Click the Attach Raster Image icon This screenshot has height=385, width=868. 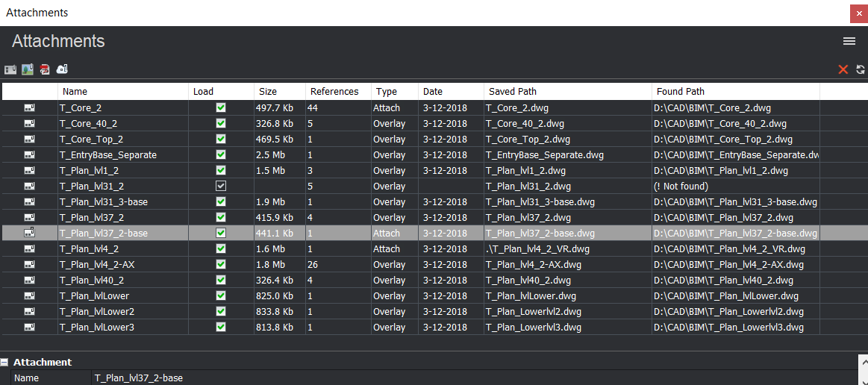tap(28, 69)
